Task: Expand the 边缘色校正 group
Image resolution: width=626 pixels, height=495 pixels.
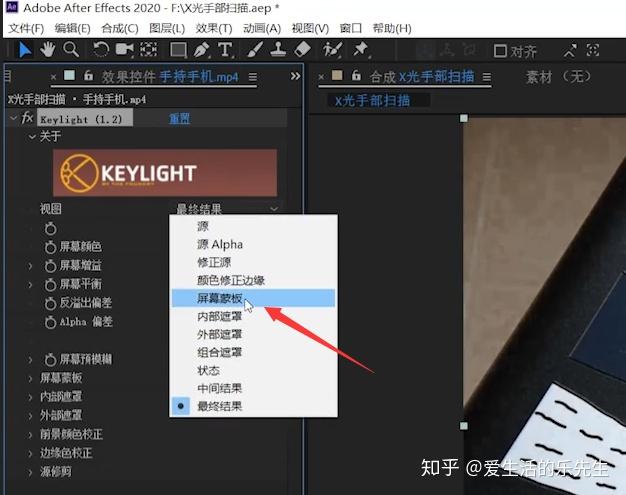Action: 30,453
